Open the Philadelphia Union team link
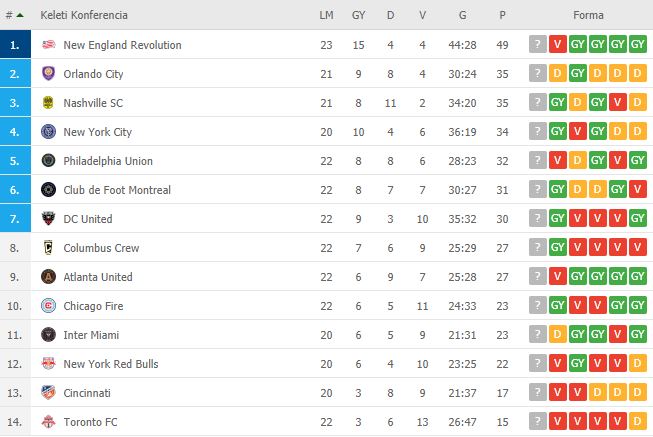This screenshot has width=653, height=437. tap(108, 161)
